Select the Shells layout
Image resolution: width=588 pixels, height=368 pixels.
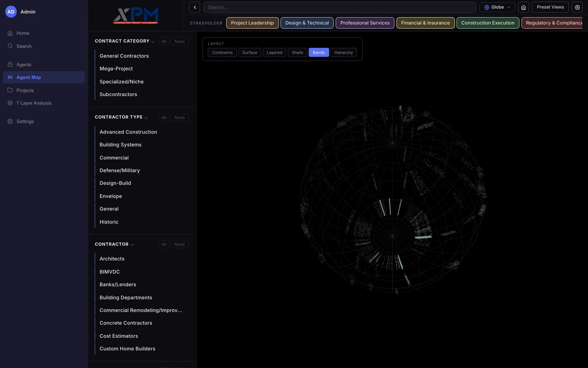297,53
